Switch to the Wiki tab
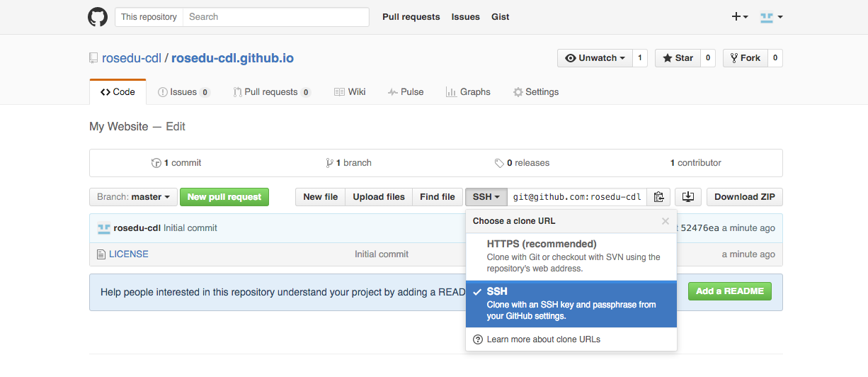Image resolution: width=868 pixels, height=377 pixels. coord(350,92)
